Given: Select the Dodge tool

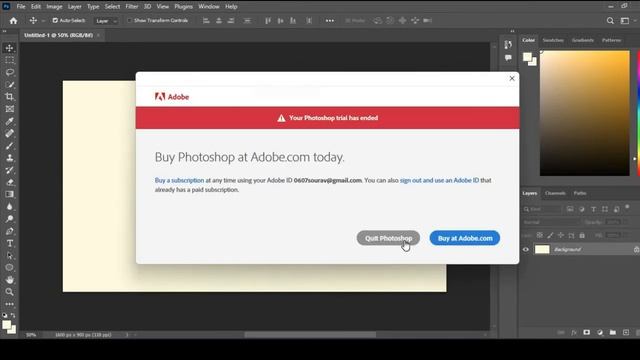Looking at the screenshot, I should coord(9,219).
